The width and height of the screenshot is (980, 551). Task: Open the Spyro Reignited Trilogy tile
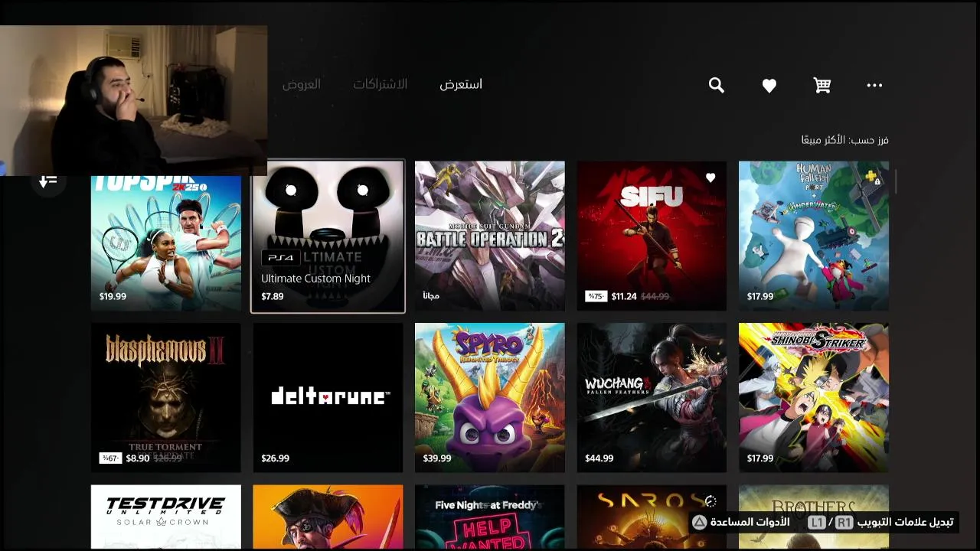(490, 398)
